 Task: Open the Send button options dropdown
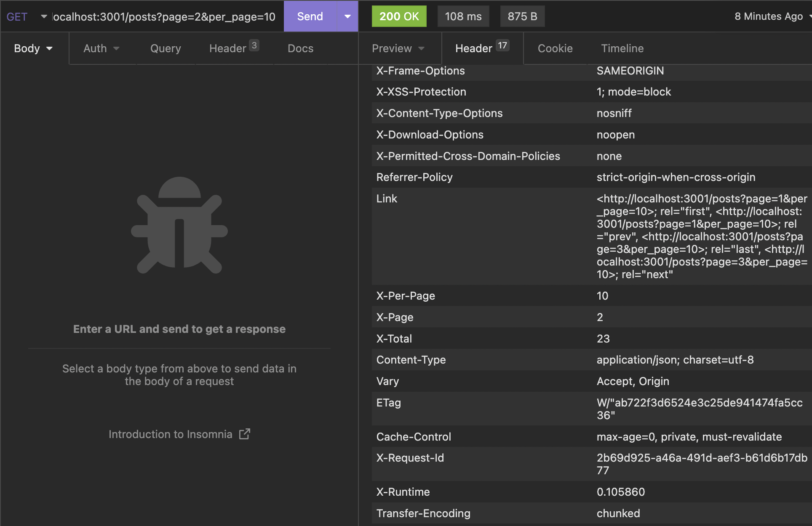coord(347,16)
